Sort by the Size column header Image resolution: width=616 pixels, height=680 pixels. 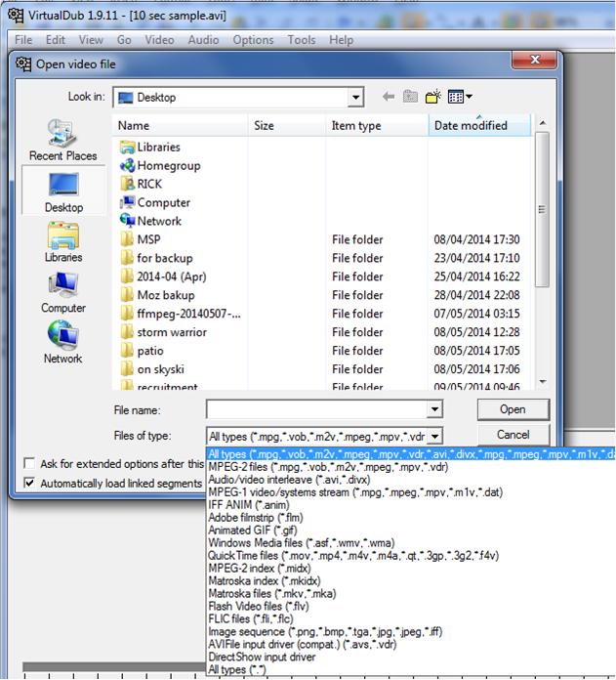(x=286, y=125)
